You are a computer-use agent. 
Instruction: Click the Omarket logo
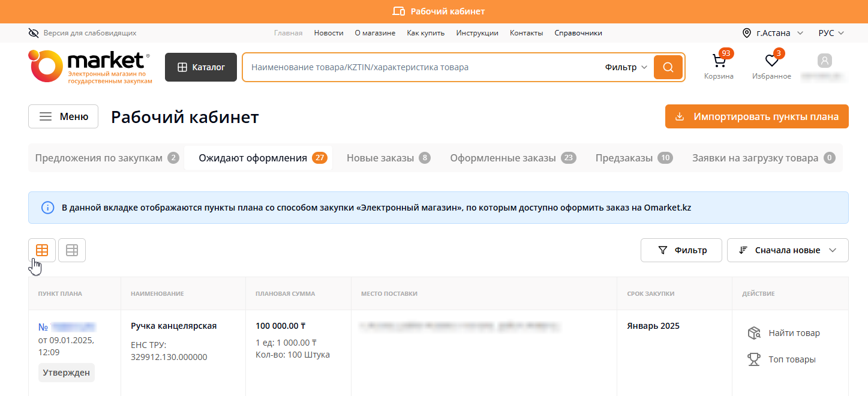[89, 66]
